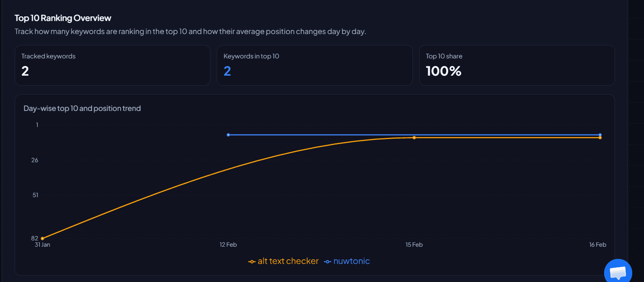The width and height of the screenshot is (644, 282).
Task: Open the chat support bubble
Action: (x=618, y=271)
